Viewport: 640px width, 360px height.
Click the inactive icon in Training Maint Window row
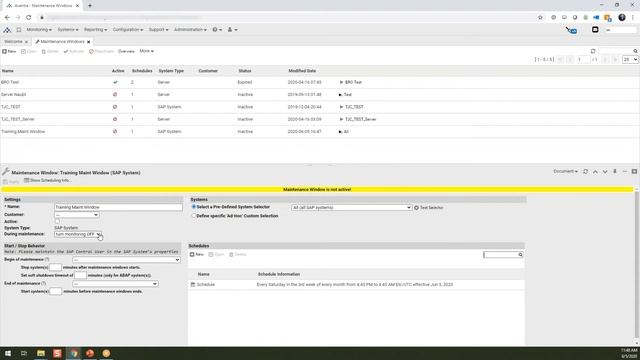coord(115,131)
